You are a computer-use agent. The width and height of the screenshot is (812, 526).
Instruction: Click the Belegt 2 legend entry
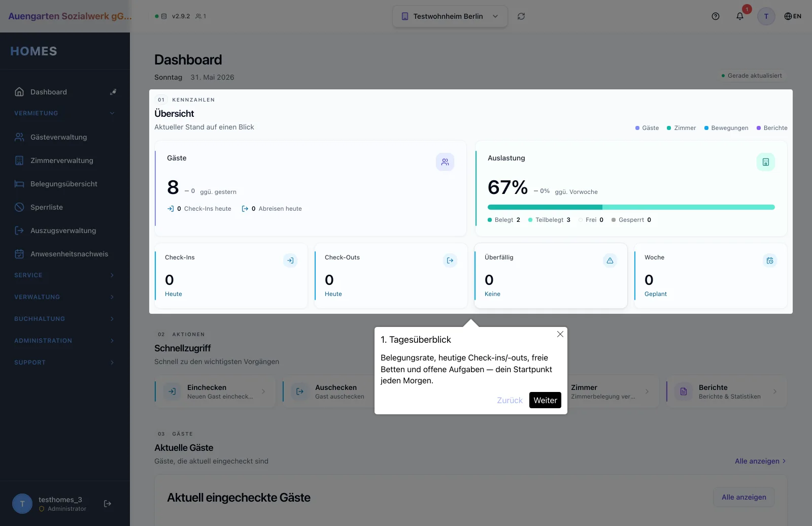click(x=504, y=220)
